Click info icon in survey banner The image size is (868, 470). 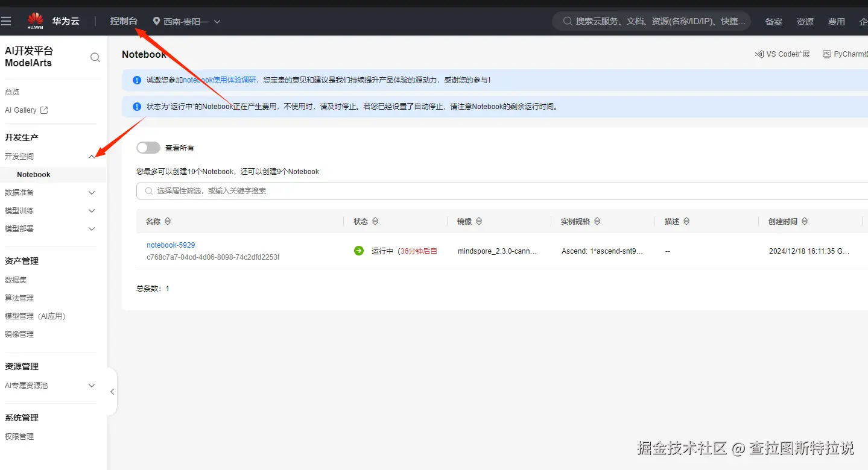click(x=137, y=80)
